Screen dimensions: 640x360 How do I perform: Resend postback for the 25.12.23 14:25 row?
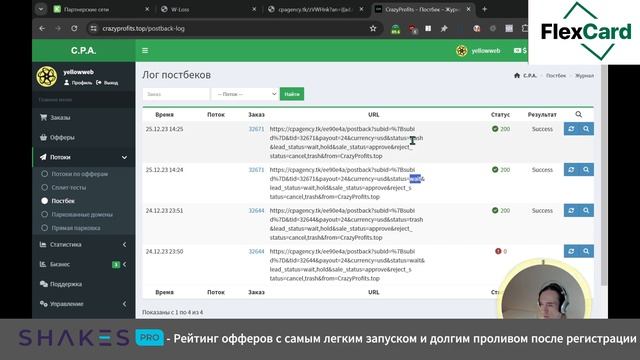coord(571,129)
